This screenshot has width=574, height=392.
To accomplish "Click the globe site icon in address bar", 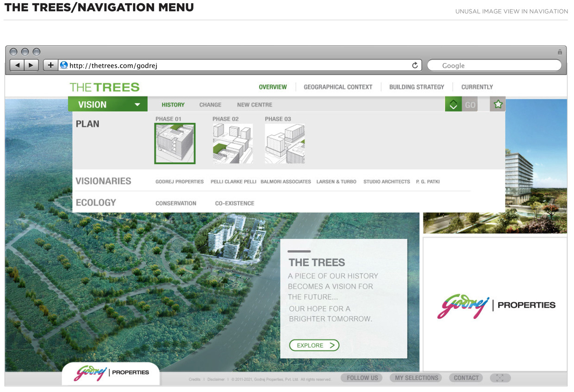I will coord(64,65).
